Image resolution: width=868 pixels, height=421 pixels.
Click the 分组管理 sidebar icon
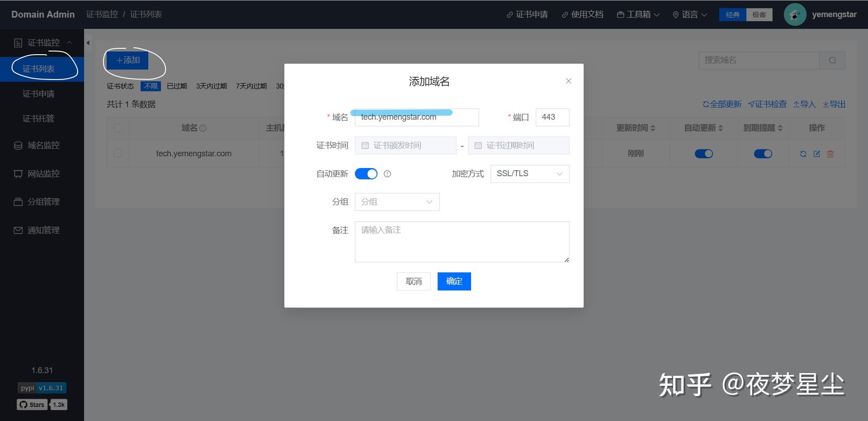[x=18, y=202]
